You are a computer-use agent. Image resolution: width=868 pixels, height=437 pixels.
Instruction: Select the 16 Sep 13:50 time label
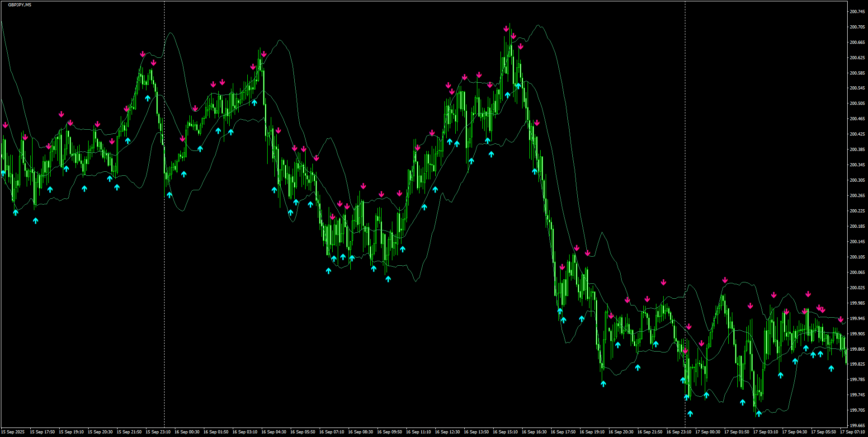coord(476,432)
